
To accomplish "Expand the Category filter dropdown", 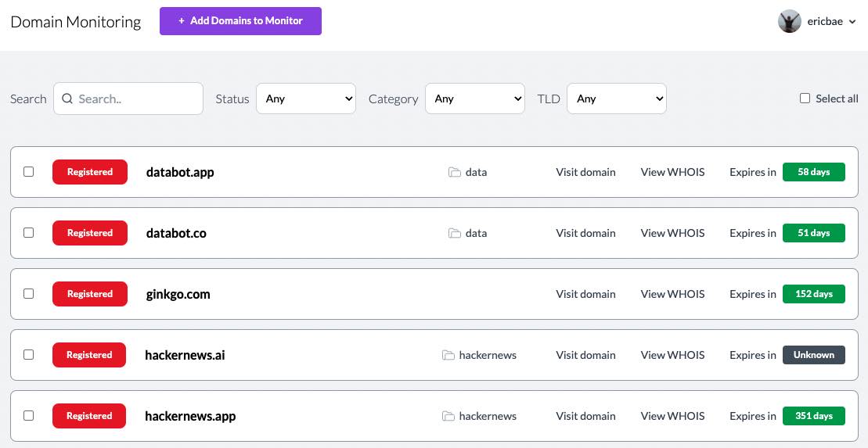I will click(x=475, y=99).
